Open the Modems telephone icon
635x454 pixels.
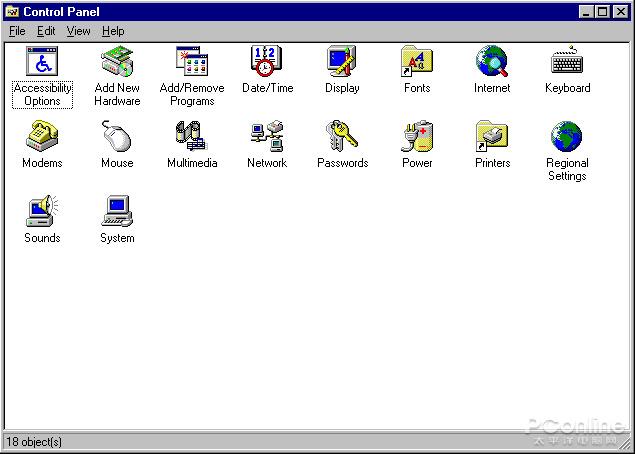pyautogui.click(x=42, y=137)
